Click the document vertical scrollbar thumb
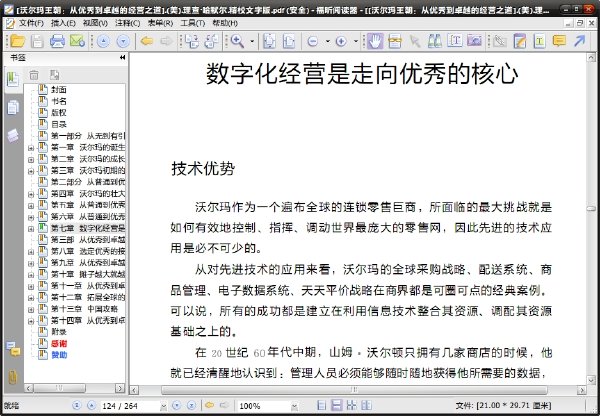This screenshot has width=600, height=416. [591, 209]
